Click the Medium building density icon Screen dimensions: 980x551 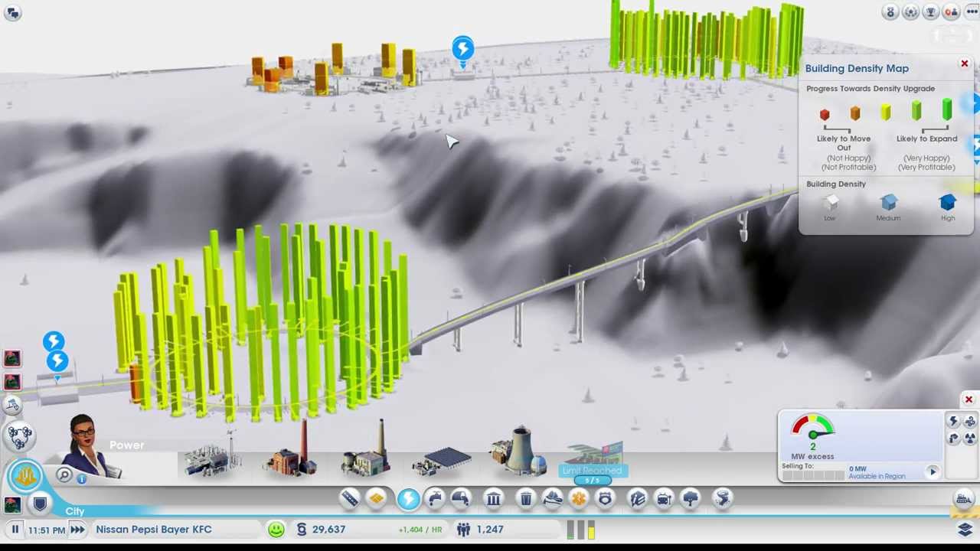[888, 203]
